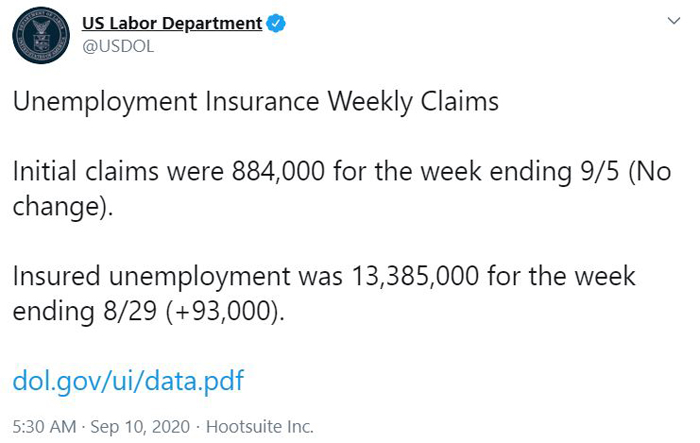
Task: Click the 884,000 initial claims figure
Action: coord(278,171)
